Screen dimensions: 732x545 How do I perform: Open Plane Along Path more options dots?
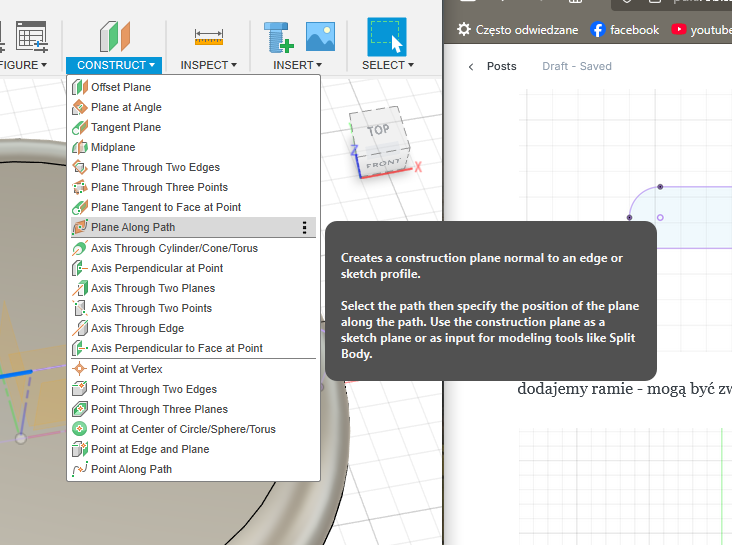click(304, 227)
